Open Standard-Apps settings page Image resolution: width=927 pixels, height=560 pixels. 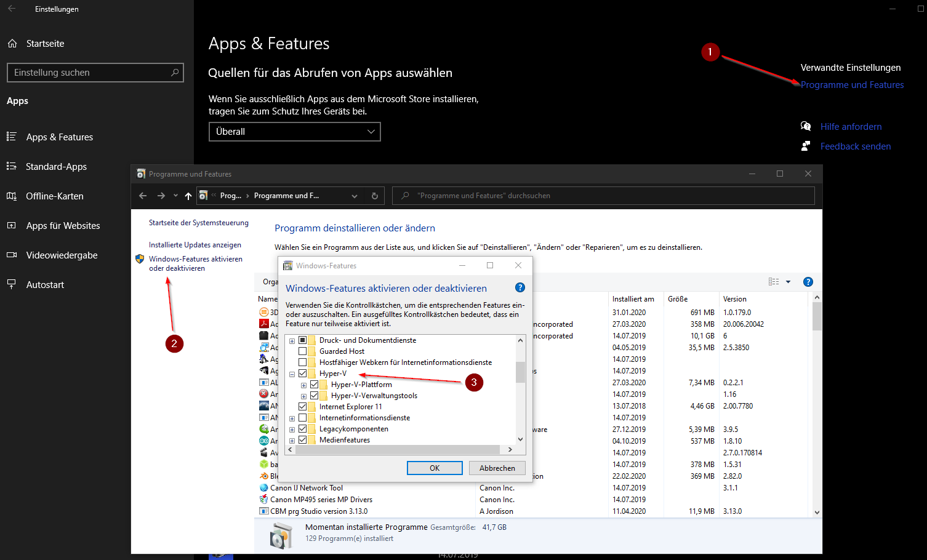pos(56,167)
